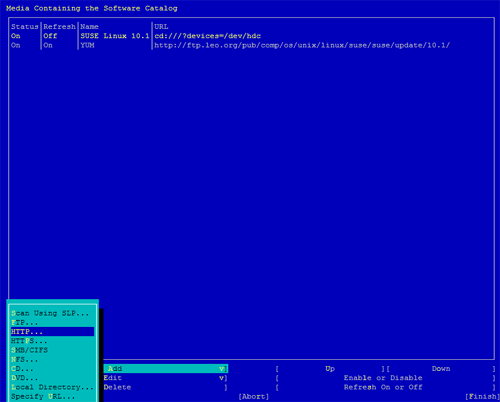This screenshot has height=402, width=500.
Task: Pick FTP... from the popup menu
Action: click(52, 322)
